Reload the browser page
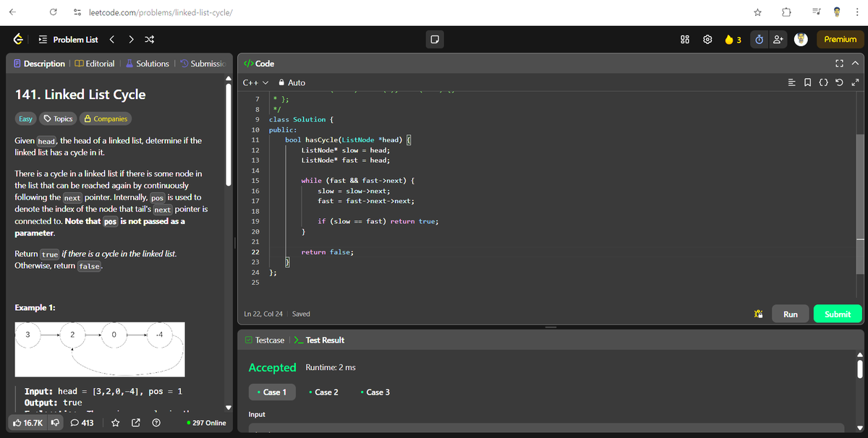 click(x=54, y=12)
